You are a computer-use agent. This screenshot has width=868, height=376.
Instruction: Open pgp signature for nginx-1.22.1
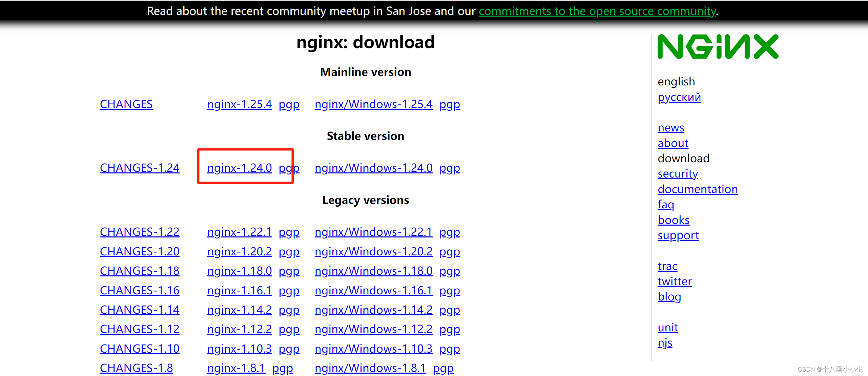289,232
